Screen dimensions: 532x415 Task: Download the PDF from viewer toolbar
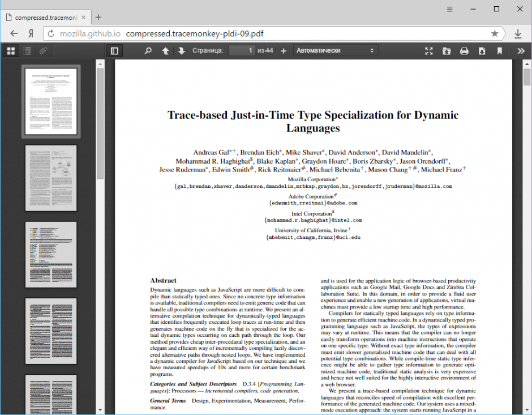point(482,51)
